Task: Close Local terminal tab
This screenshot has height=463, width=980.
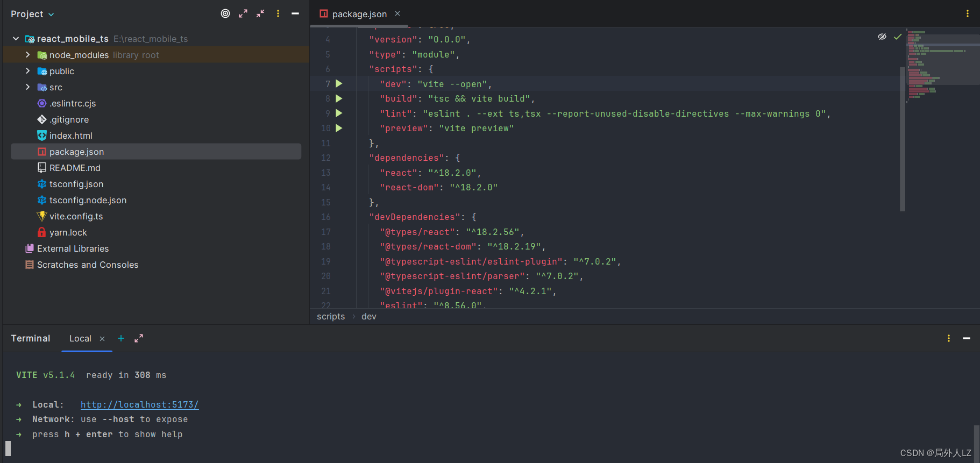Action: 102,338
